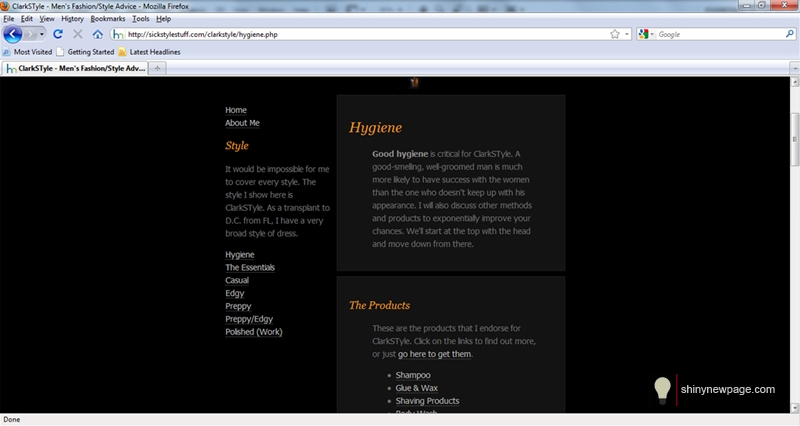The width and height of the screenshot is (800, 426).
Task: Click the site favicon in the address bar
Action: [118, 34]
